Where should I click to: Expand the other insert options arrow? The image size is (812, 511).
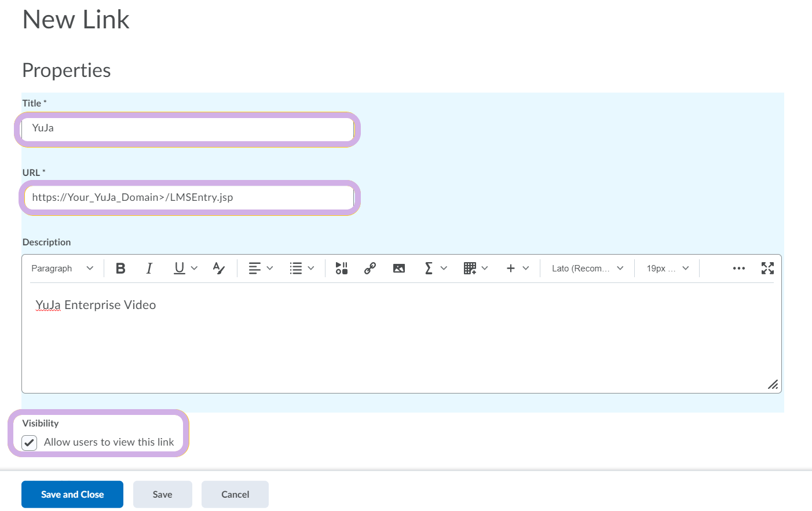point(526,269)
